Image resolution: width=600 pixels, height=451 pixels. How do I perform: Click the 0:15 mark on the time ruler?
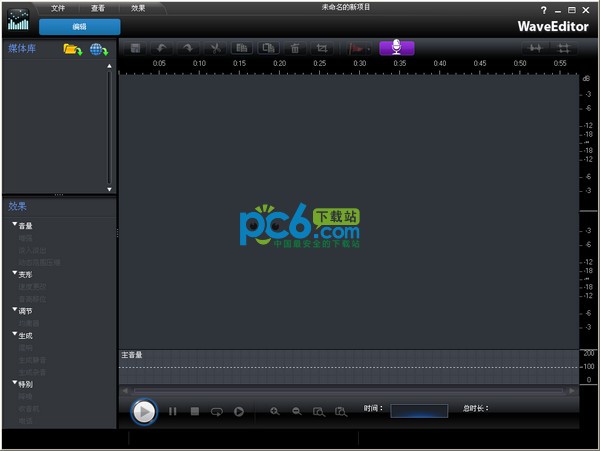[239, 63]
